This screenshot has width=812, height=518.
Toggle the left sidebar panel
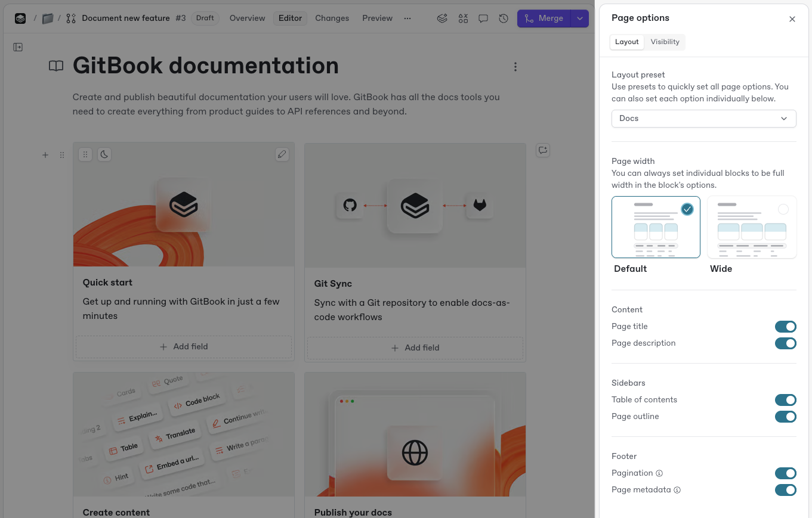tap(18, 46)
